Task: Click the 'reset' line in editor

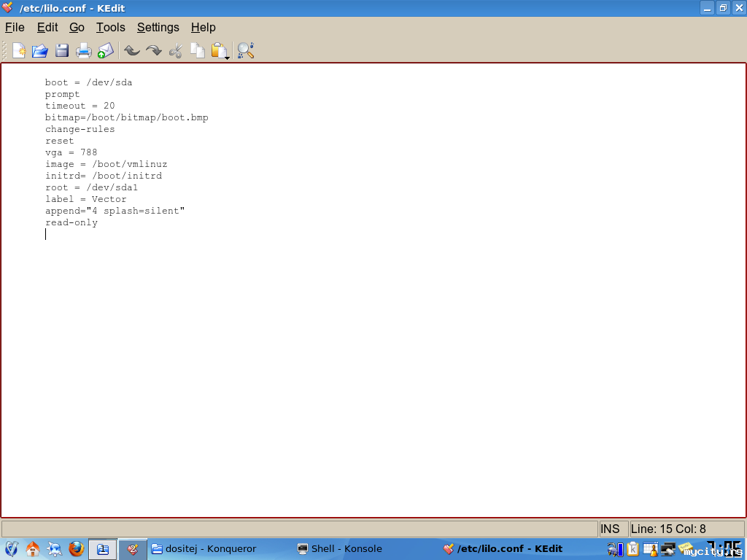Action: click(60, 141)
